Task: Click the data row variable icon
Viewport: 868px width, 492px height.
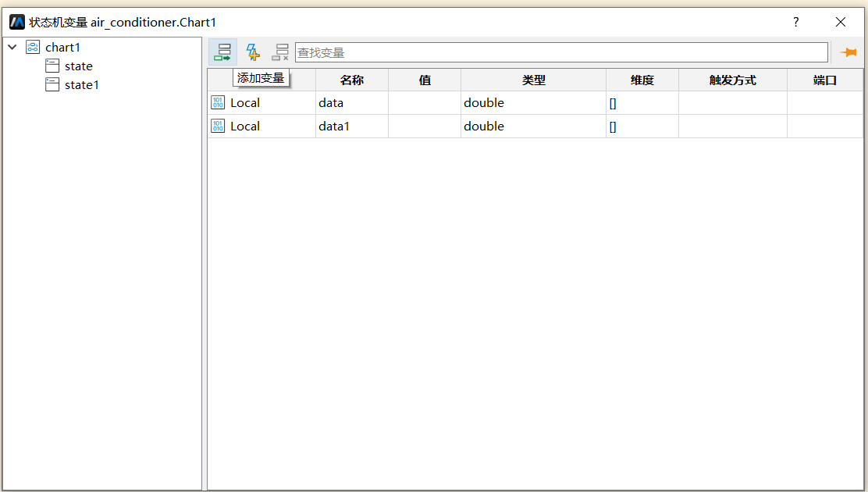Action: (x=218, y=102)
